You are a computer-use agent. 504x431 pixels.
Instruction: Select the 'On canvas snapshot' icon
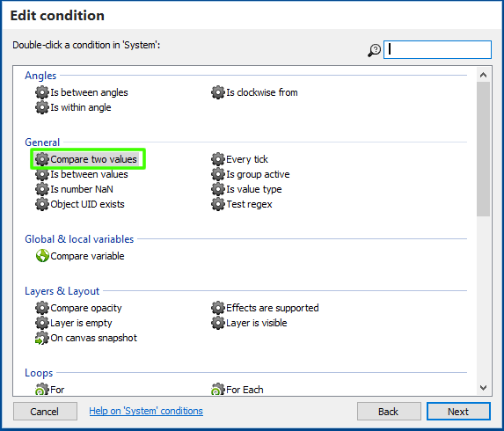click(x=42, y=338)
